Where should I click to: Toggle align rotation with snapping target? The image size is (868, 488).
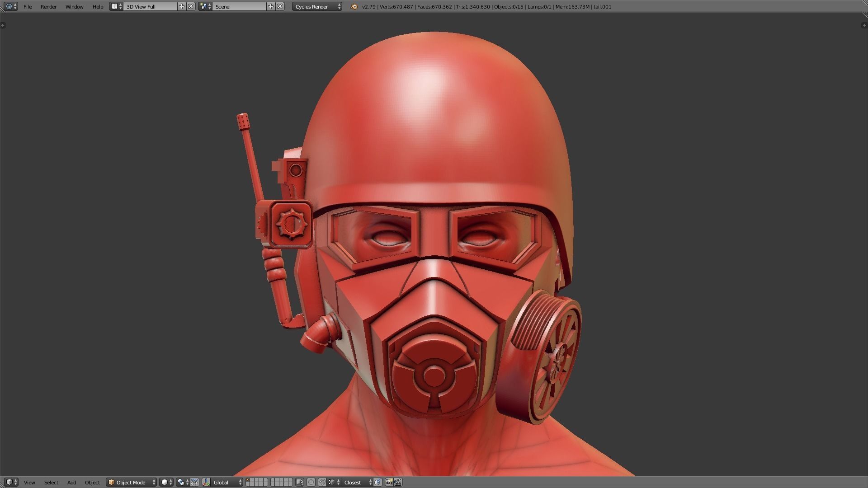(x=378, y=482)
